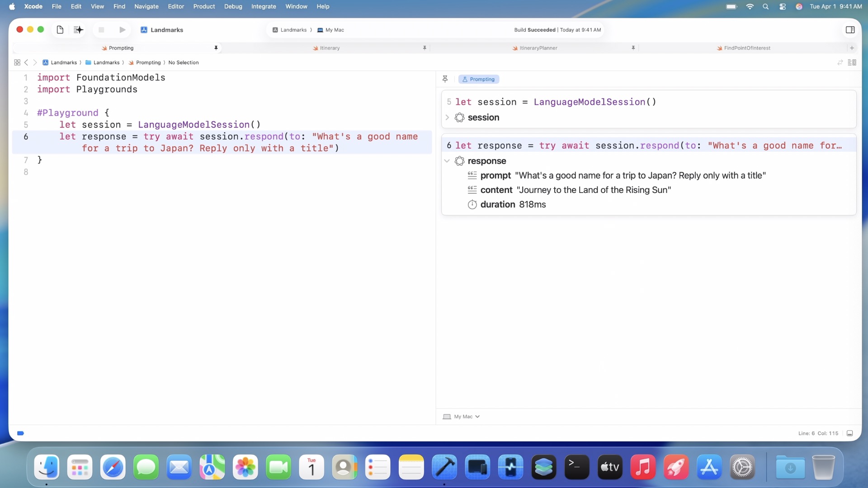Screen dimensions: 868x488
Task: Open the coding assistant sparkle icon
Action: tap(78, 30)
